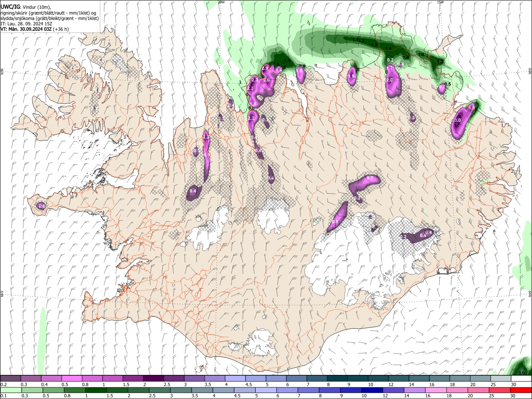This screenshot has height=399, width=532.
Task: Click the light purple 14 swatch in lower legend row
Action: pyautogui.click(x=415, y=390)
